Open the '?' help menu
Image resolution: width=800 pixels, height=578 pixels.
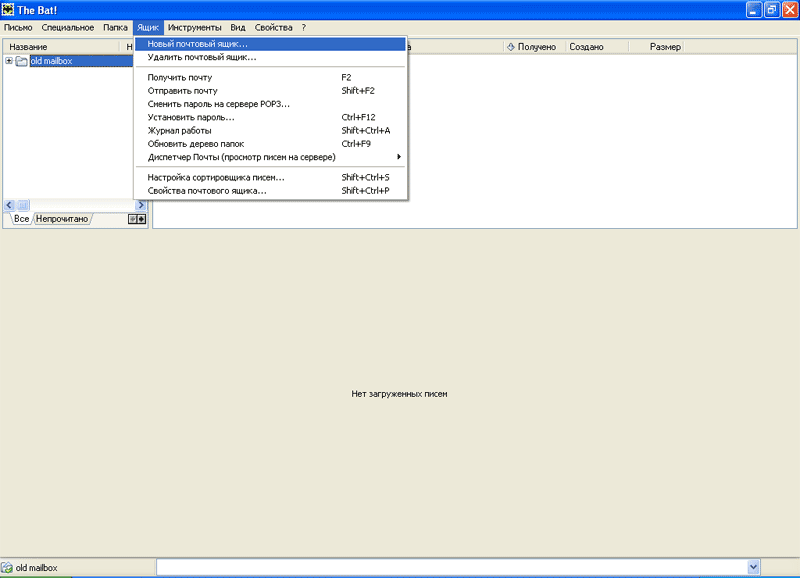tap(304, 28)
